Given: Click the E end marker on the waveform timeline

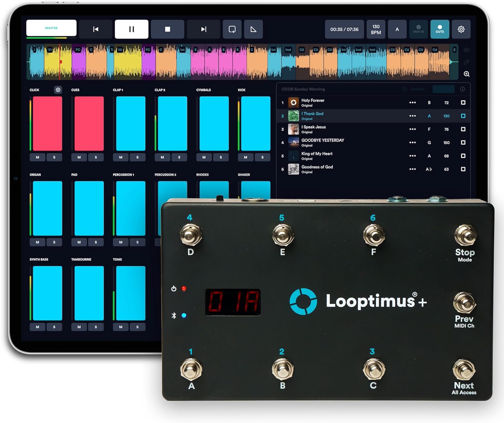Looking at the screenshot, I should tap(455, 50).
